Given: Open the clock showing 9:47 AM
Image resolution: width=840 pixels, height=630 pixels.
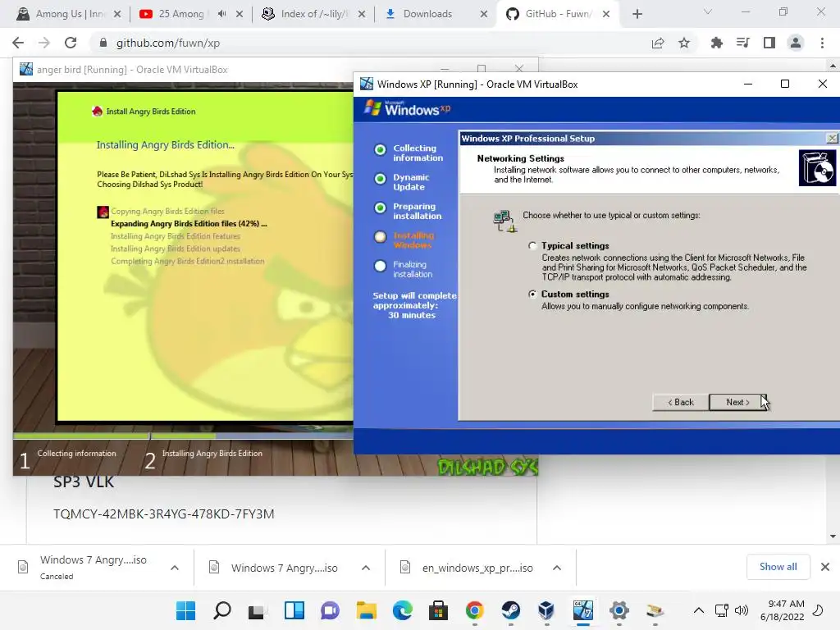Looking at the screenshot, I should click(x=782, y=610).
